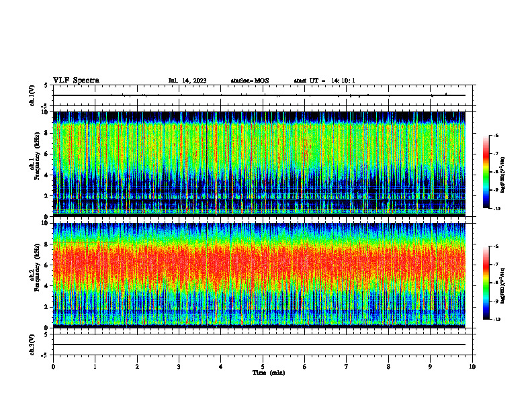Click inside the ch.2 spectrogram panel

(x=259, y=275)
